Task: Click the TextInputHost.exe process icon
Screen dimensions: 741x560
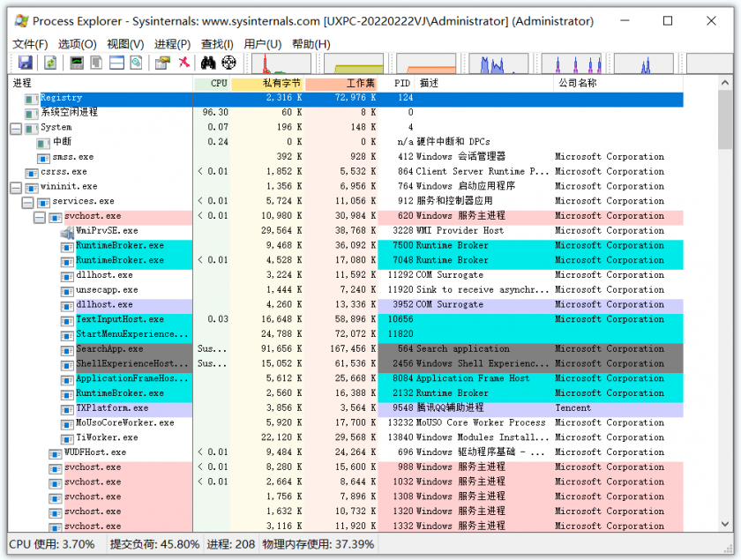Action: pos(67,320)
